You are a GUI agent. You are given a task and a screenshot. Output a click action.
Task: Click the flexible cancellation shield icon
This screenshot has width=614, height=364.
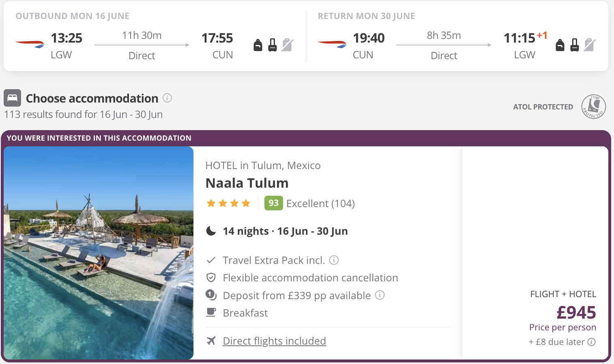pos(211,278)
